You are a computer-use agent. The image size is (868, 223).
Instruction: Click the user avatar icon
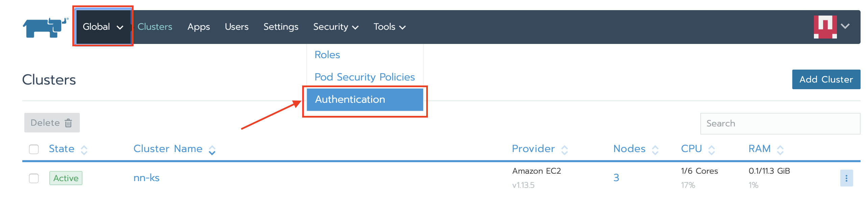[825, 27]
